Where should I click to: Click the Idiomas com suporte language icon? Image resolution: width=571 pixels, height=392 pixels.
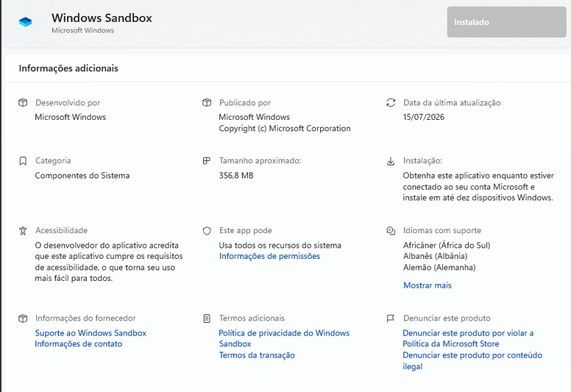coord(391,231)
